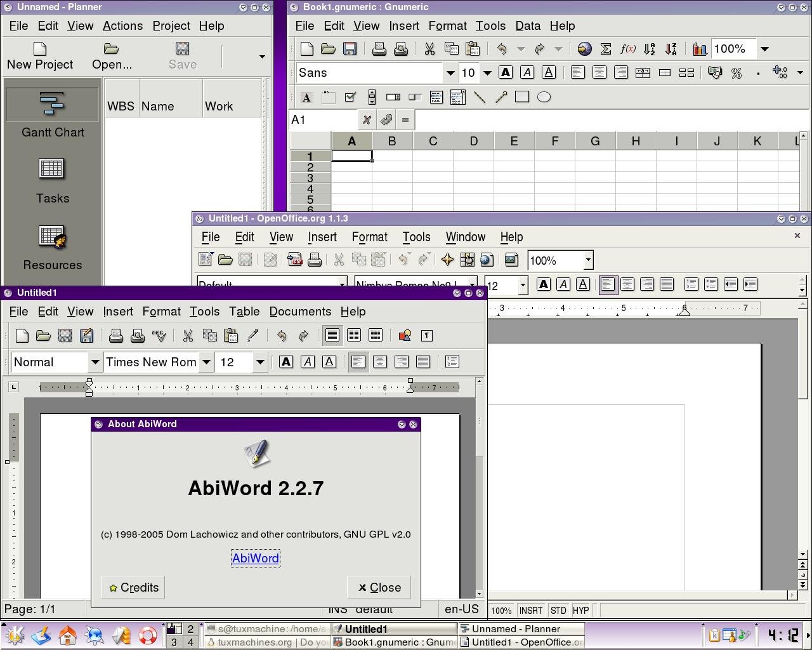Click Navigator star icon in OpenOffice
This screenshot has width=812, height=650.
coord(447,260)
